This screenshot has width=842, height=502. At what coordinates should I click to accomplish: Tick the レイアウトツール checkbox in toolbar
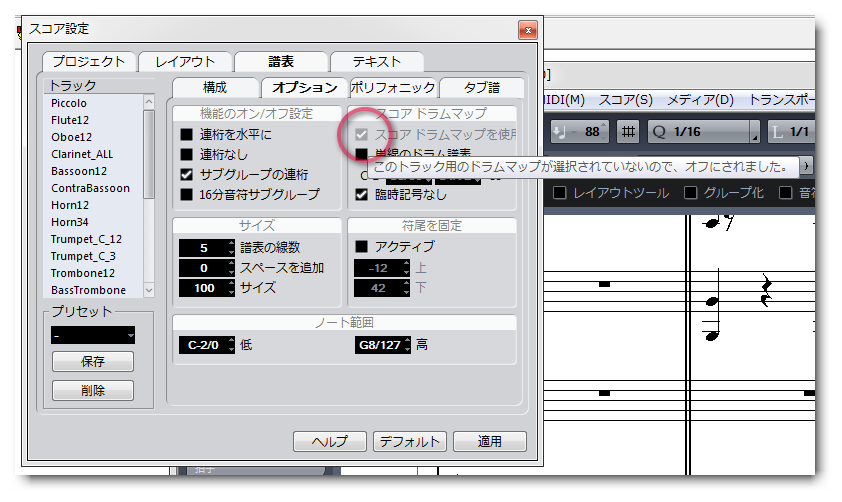(x=560, y=193)
